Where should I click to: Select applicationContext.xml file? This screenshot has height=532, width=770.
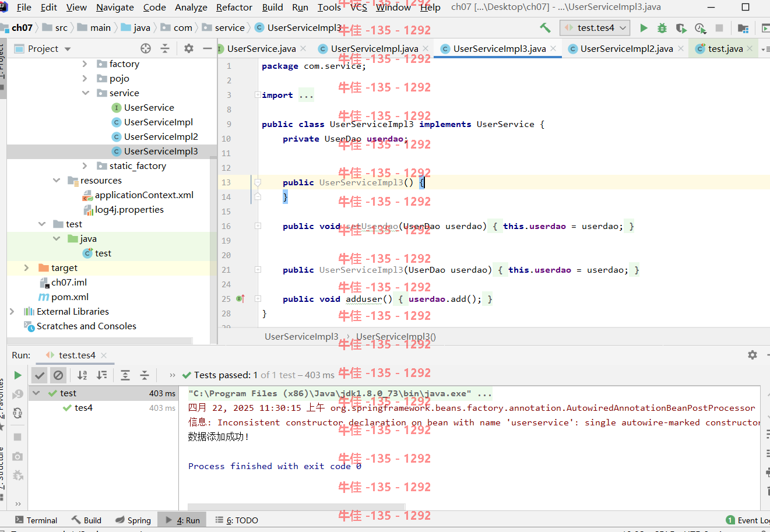144,195
